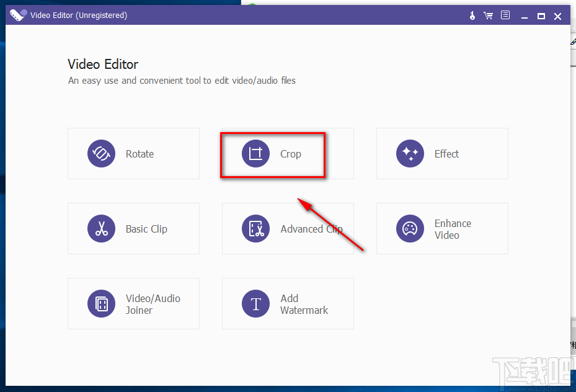Click the Video Editor app logo
Viewport: 576px width, 392px height.
(19, 16)
